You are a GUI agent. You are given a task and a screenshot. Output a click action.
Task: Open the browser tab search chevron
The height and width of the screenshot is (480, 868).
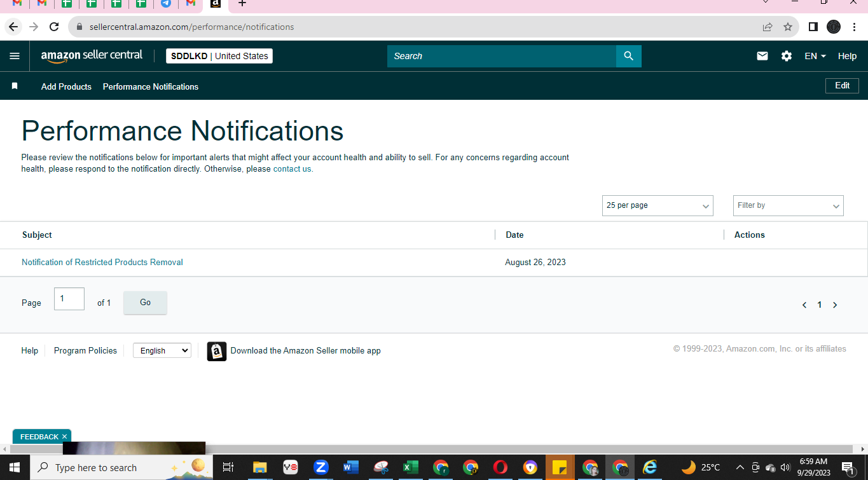point(766,3)
